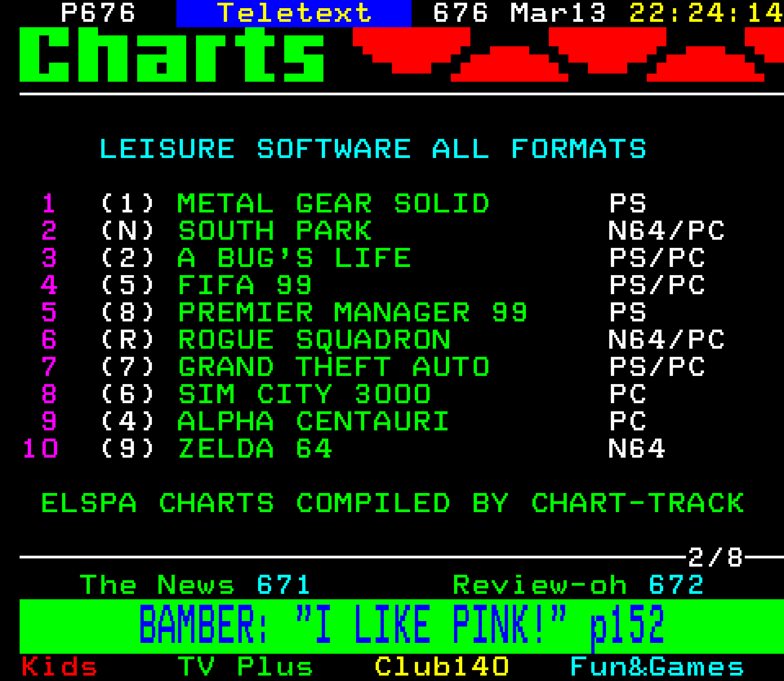Click the FIFA 99 chart entry
The width and height of the screenshot is (784, 681).
[x=245, y=285]
